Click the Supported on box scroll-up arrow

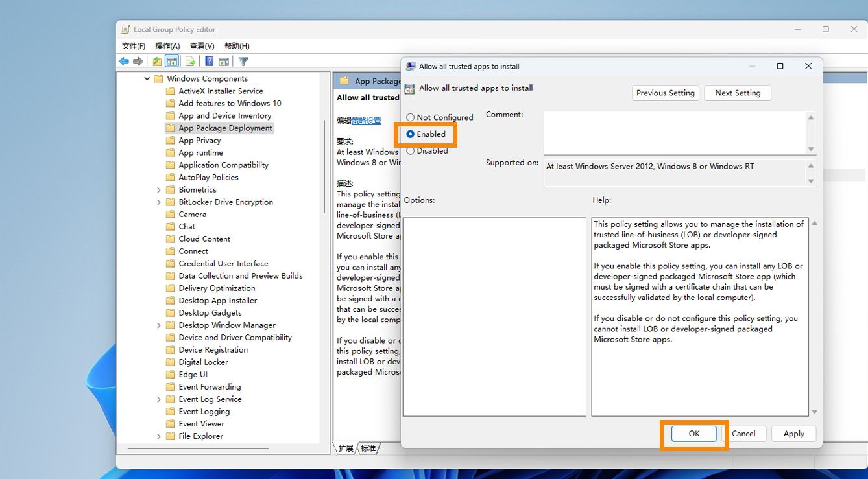[x=810, y=165]
